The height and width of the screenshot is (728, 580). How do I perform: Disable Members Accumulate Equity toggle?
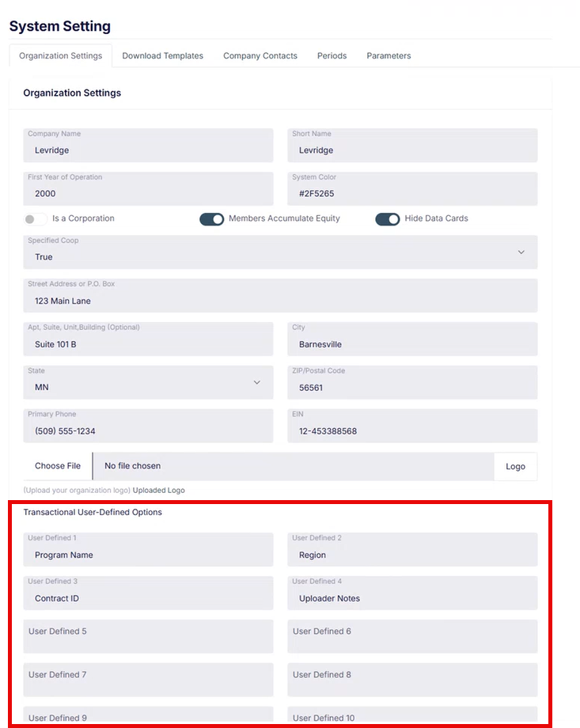[212, 219]
